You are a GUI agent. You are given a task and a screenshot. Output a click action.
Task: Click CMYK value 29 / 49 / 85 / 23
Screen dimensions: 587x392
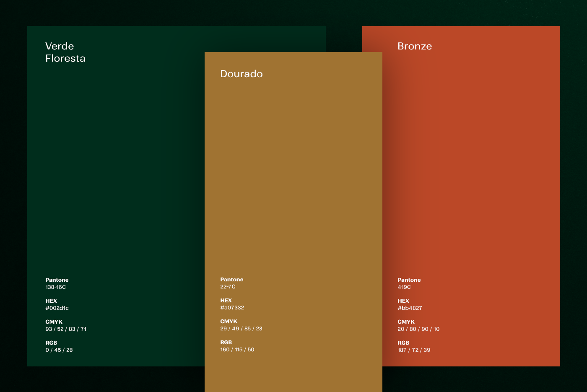(241, 329)
